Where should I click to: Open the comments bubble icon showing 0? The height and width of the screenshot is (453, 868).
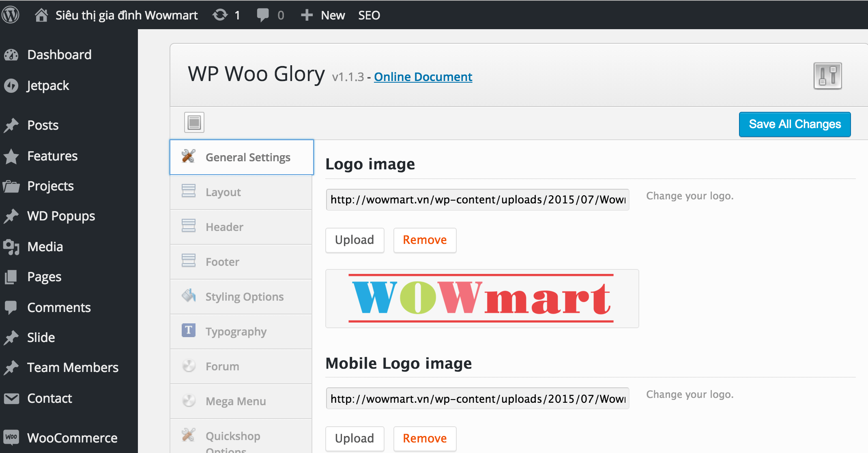(263, 15)
